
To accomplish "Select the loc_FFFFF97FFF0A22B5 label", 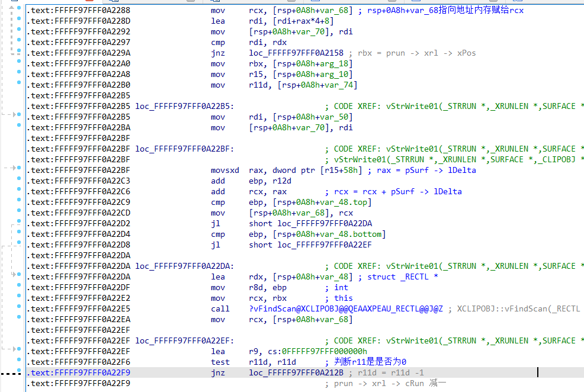I will tap(184, 106).
